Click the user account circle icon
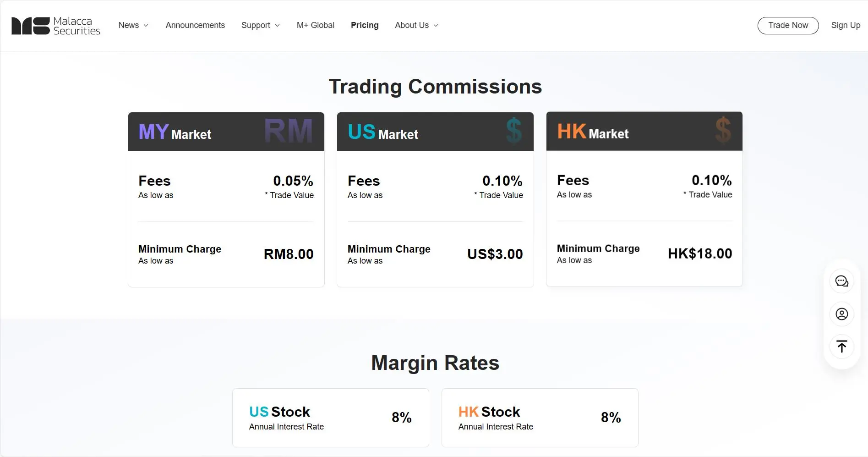This screenshot has height=457, width=868. (x=842, y=314)
